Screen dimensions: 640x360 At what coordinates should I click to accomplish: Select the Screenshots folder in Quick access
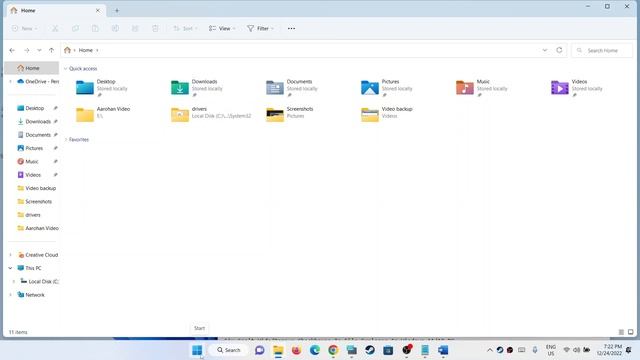[x=290, y=114]
